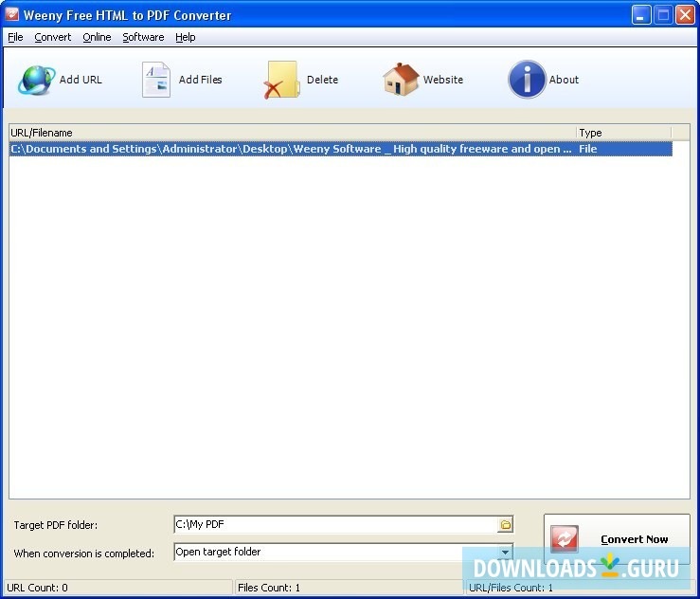Open the Online menu
This screenshot has height=599, width=700.
(x=97, y=37)
